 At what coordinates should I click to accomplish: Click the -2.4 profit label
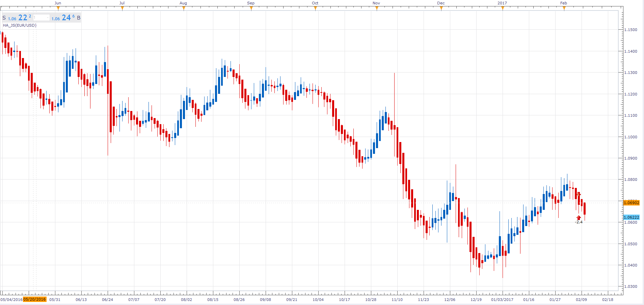[x=579, y=222]
